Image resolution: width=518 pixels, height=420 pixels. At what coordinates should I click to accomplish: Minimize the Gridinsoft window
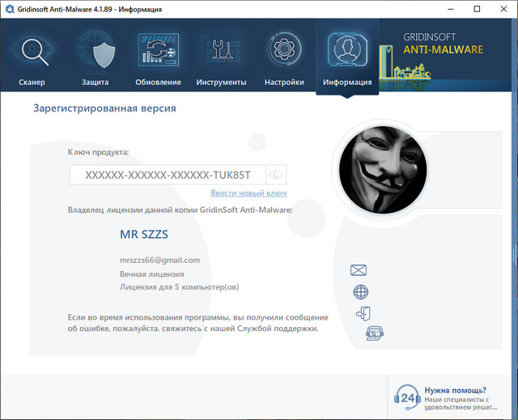pos(451,9)
